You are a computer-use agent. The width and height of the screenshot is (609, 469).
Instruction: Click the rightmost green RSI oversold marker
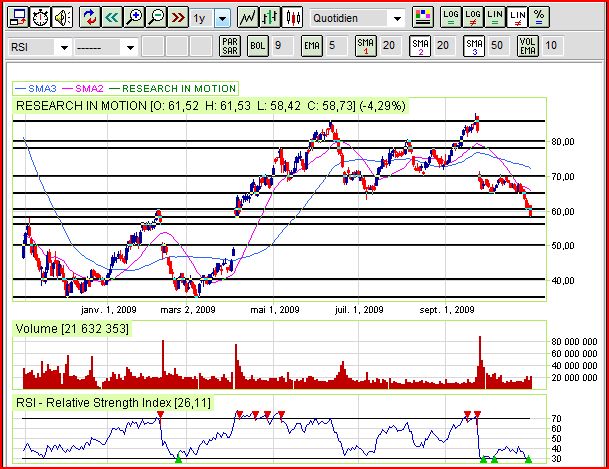(x=528, y=459)
